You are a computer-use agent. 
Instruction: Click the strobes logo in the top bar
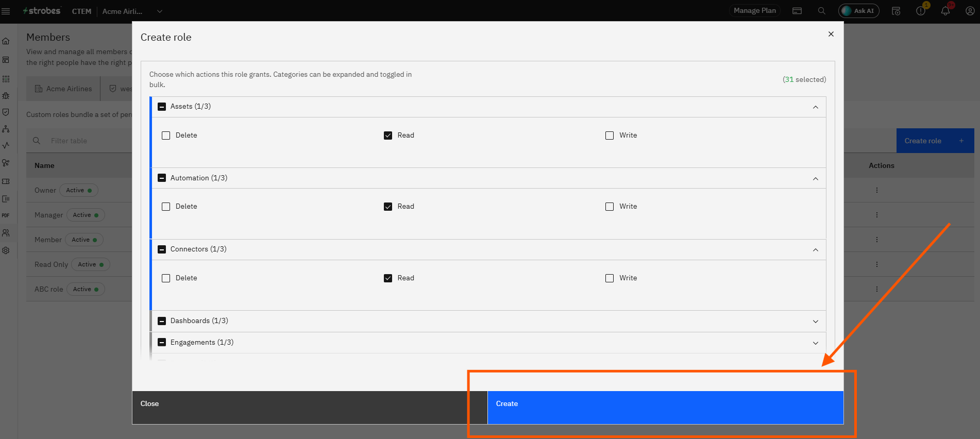click(x=42, y=11)
